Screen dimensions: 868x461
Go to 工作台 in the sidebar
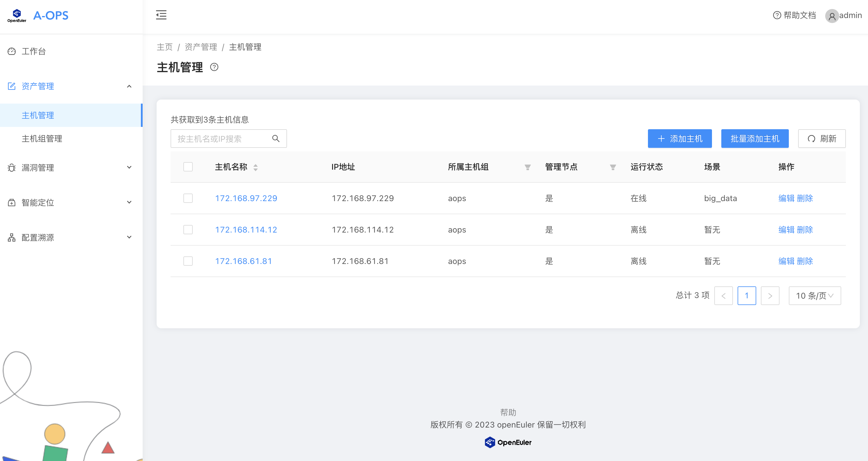click(x=34, y=51)
